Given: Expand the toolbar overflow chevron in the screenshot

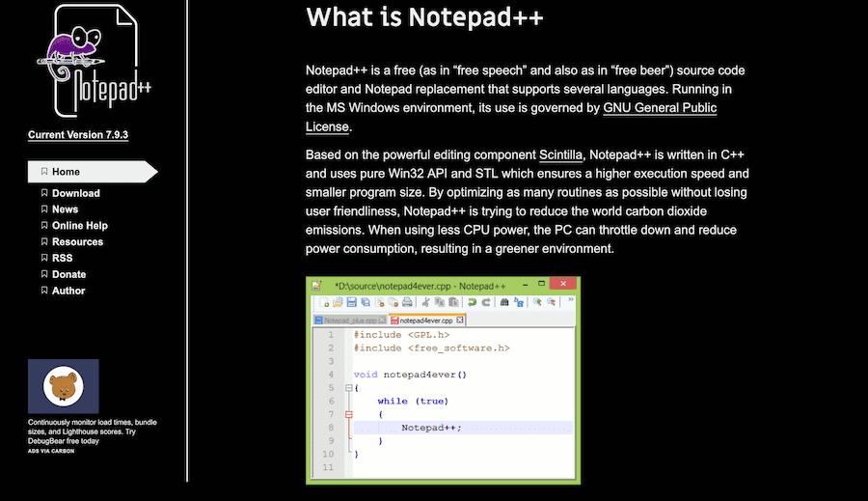Looking at the screenshot, I should [570, 301].
